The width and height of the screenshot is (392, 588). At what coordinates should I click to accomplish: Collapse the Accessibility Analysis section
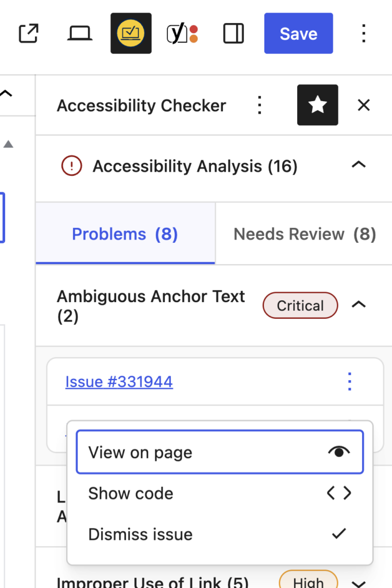(358, 165)
